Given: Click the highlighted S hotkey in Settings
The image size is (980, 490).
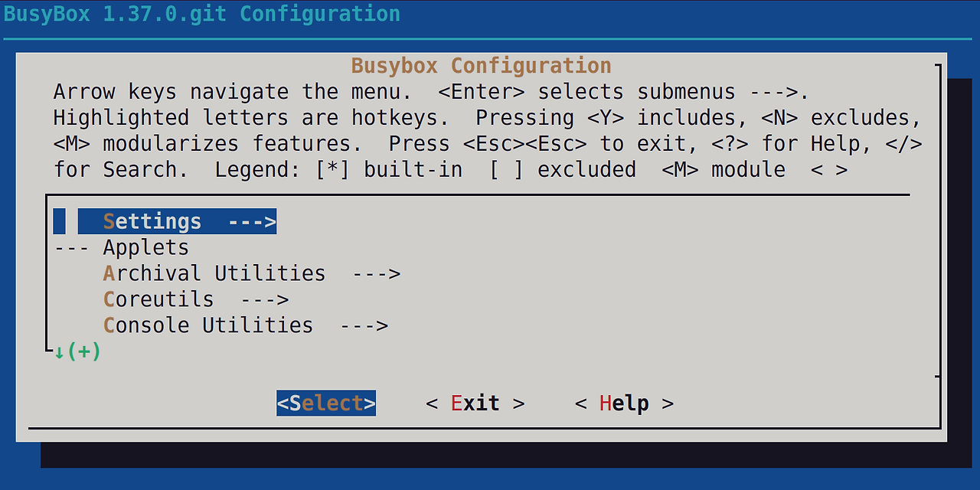Looking at the screenshot, I should coord(108,221).
